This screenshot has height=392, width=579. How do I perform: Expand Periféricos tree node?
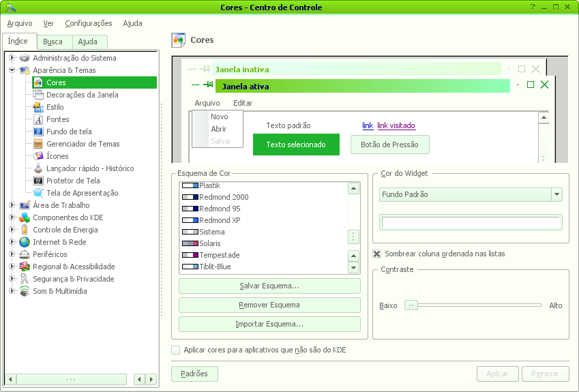(12, 254)
